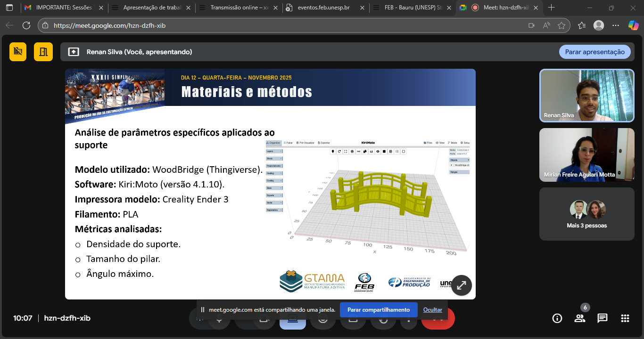This screenshot has width=644, height=339.
Task: Select Mirian Freire Aguiari Motta's video tile
Action: coord(586,155)
